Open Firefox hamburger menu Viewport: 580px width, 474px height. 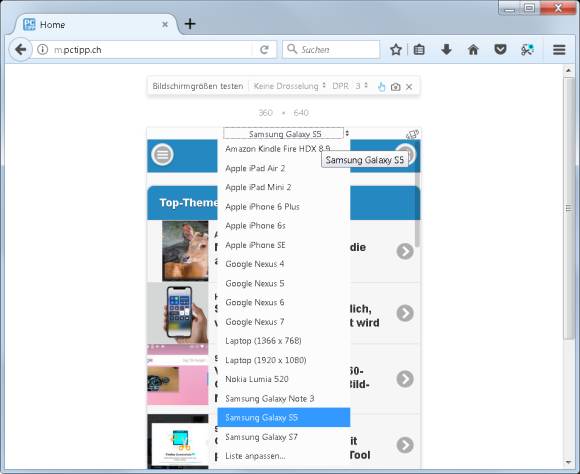pos(559,50)
